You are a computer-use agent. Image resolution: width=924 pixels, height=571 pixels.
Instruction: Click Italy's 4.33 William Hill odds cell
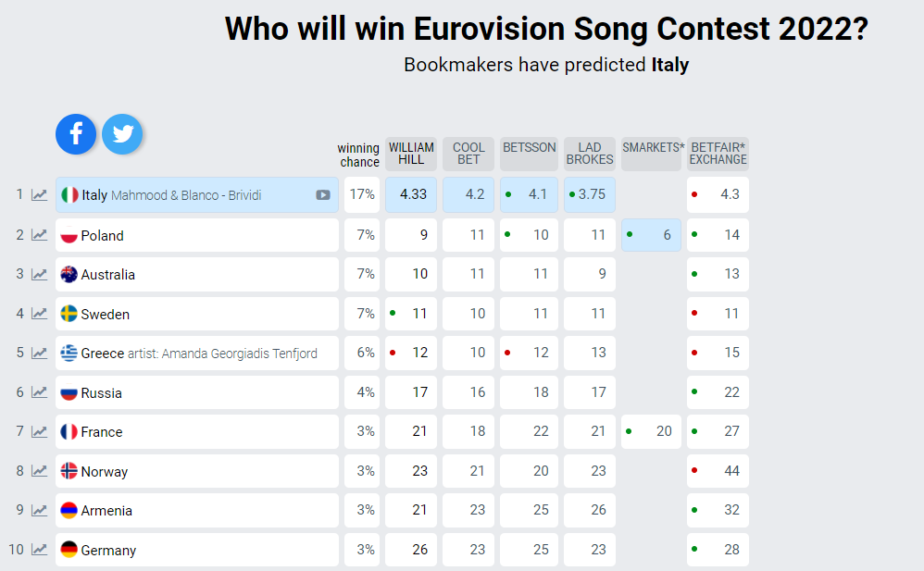[411, 194]
